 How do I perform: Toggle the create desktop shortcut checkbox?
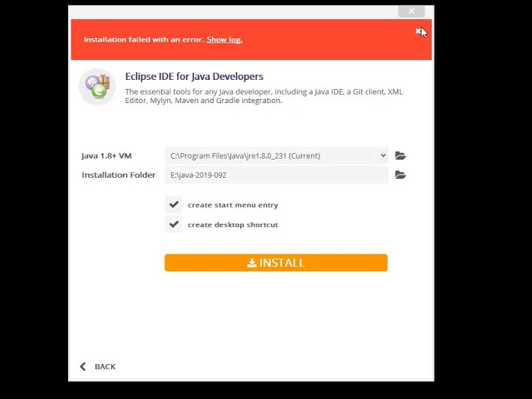[174, 224]
